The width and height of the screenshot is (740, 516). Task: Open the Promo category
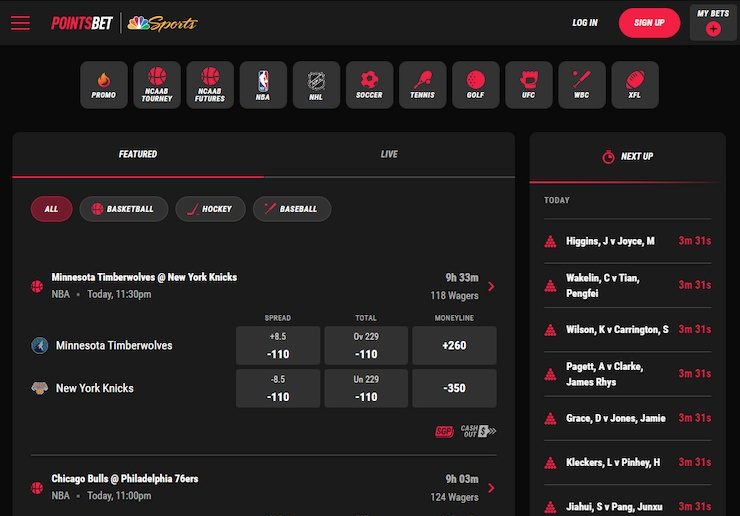point(104,85)
